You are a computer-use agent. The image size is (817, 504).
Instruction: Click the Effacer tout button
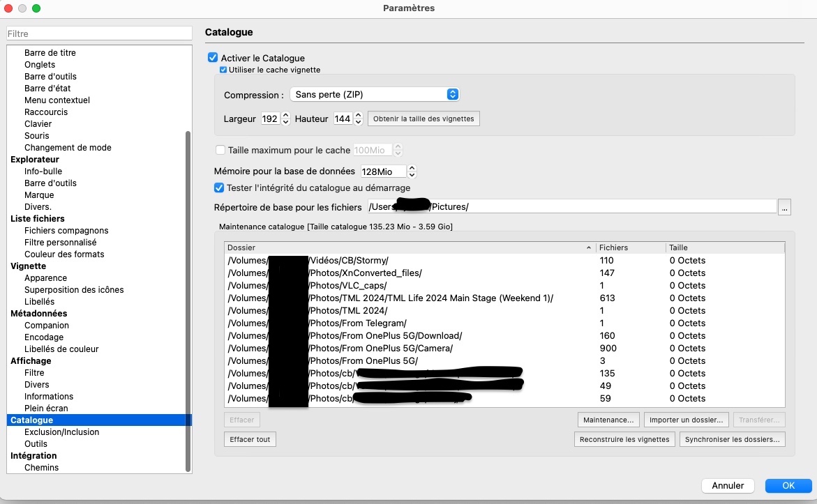click(x=250, y=439)
